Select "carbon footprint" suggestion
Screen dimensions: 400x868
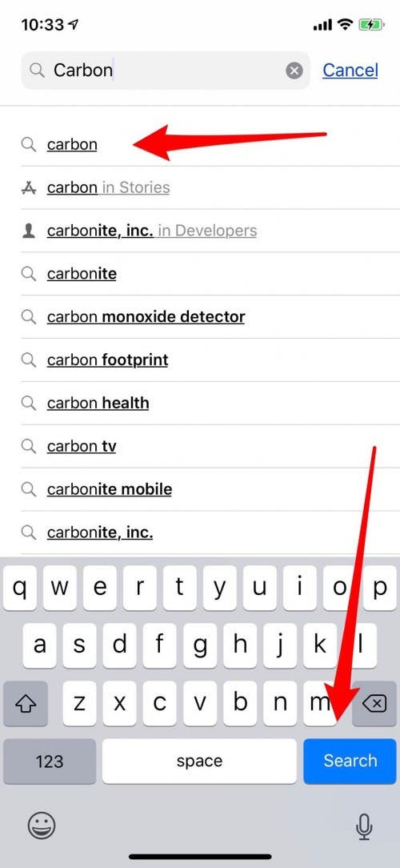pyautogui.click(x=210, y=360)
